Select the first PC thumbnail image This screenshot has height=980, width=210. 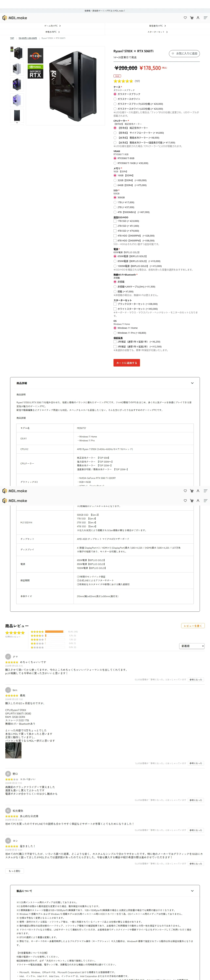point(17,53)
